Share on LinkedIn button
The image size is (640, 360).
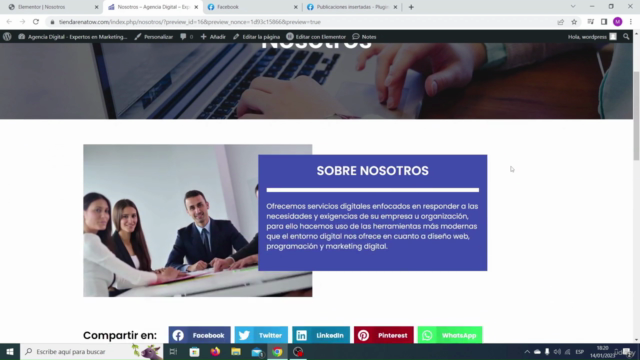(x=321, y=335)
